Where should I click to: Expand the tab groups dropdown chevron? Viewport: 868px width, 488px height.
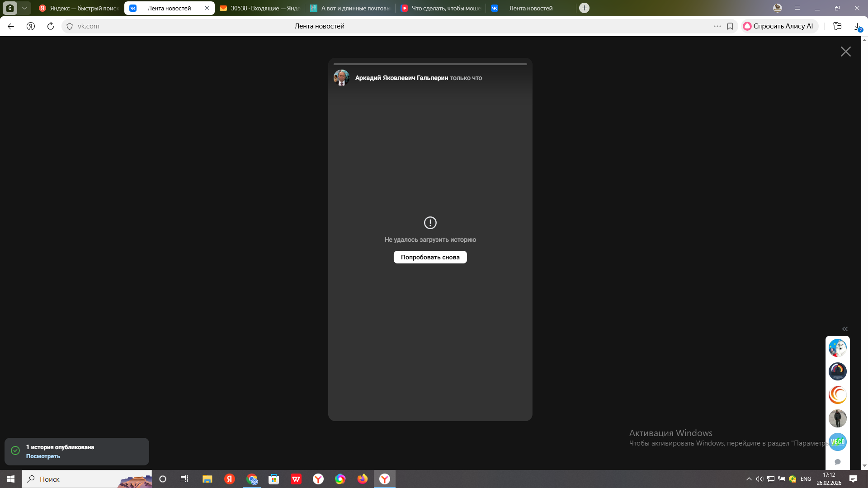click(x=24, y=8)
